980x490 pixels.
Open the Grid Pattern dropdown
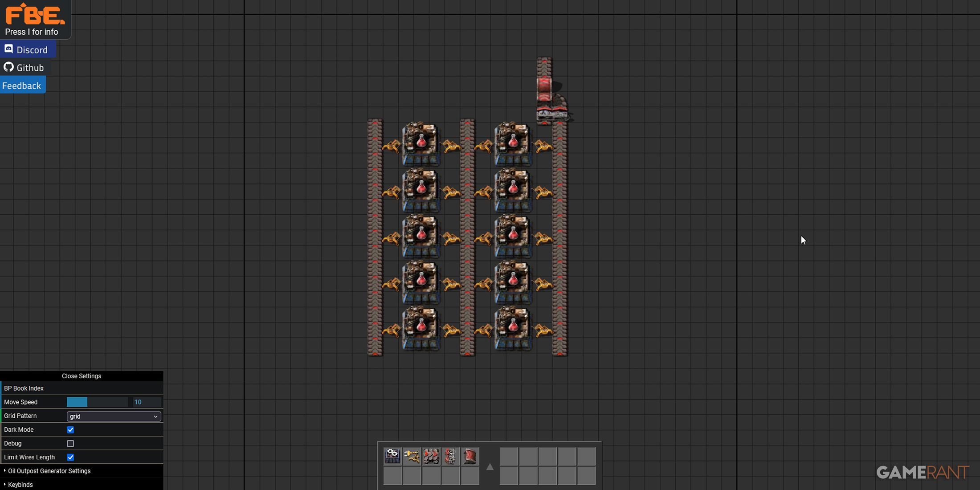(114, 416)
